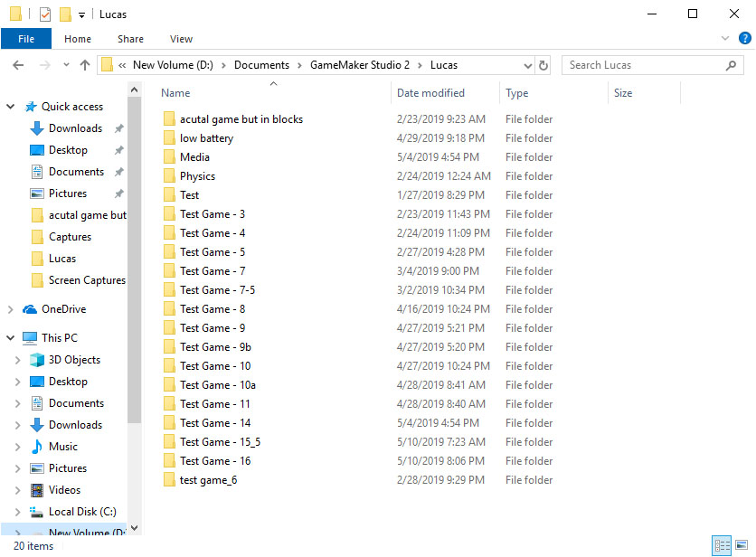The width and height of the screenshot is (756, 557).
Task: Switch to the View tab
Action: pos(181,38)
